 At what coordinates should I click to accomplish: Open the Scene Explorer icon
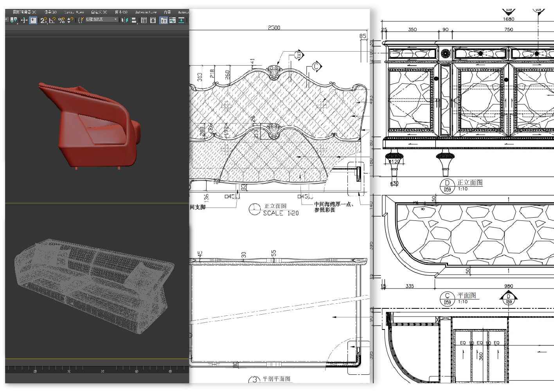pos(144,20)
